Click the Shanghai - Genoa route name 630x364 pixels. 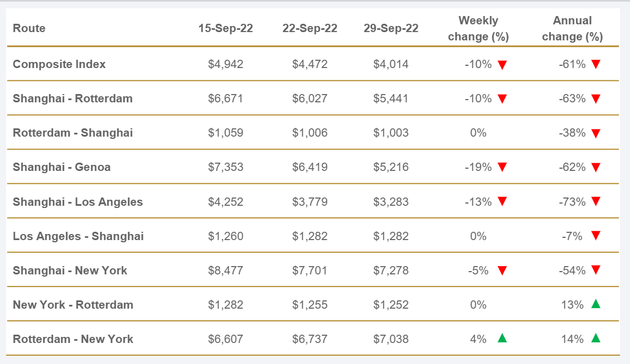tap(61, 167)
